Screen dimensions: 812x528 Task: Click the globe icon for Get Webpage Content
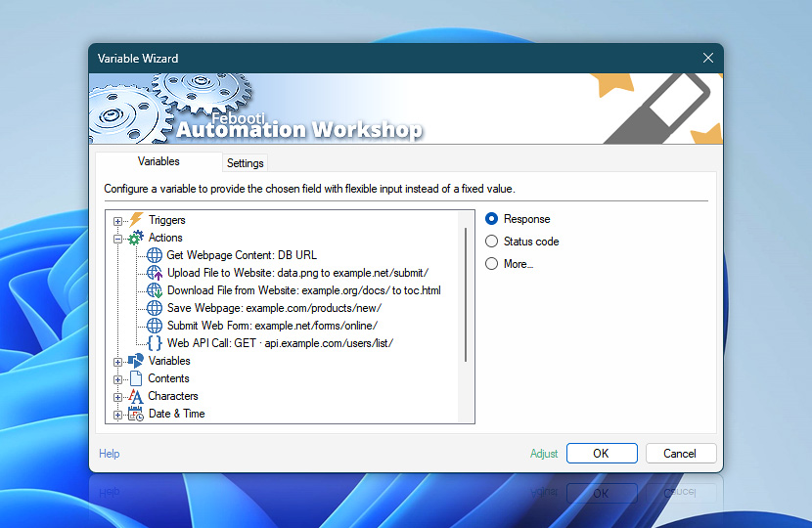[x=155, y=255]
